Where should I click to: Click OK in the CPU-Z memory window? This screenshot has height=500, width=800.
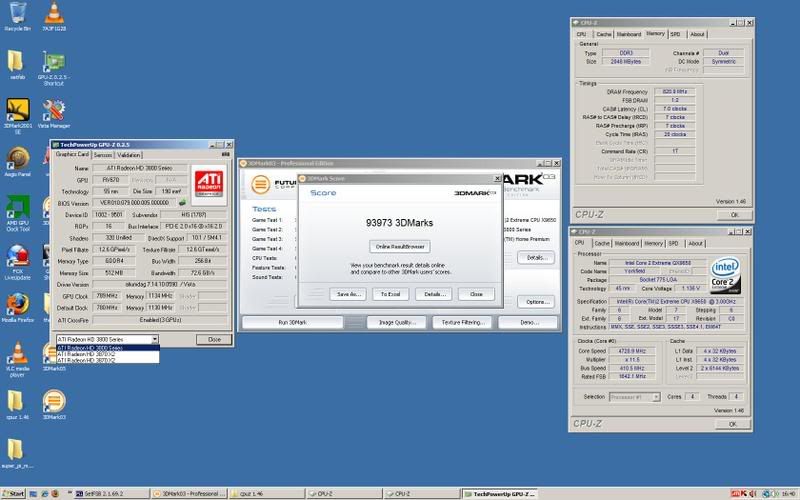coord(734,215)
